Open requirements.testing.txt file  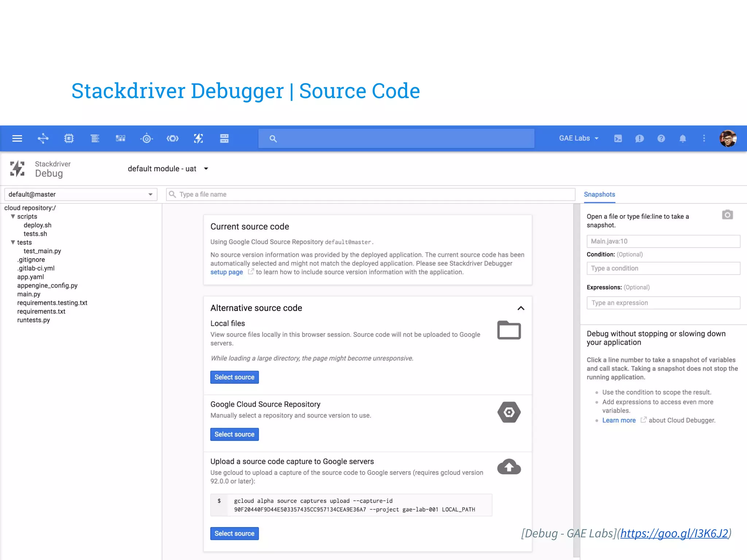pos(52,303)
